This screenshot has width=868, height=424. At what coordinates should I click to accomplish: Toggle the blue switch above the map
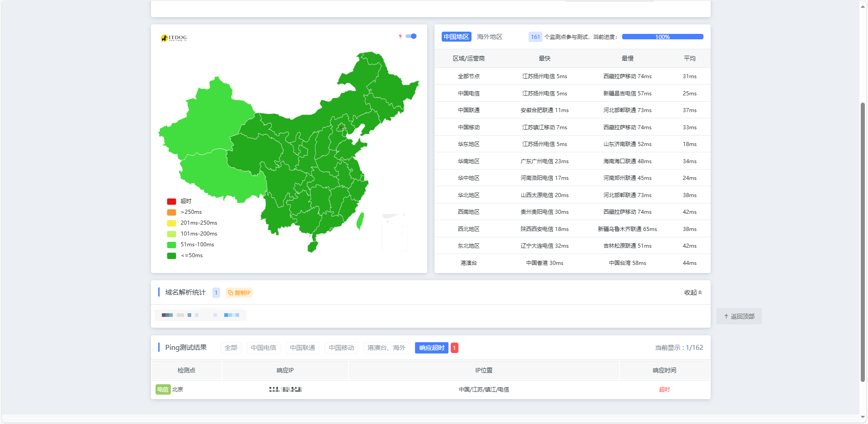[411, 36]
